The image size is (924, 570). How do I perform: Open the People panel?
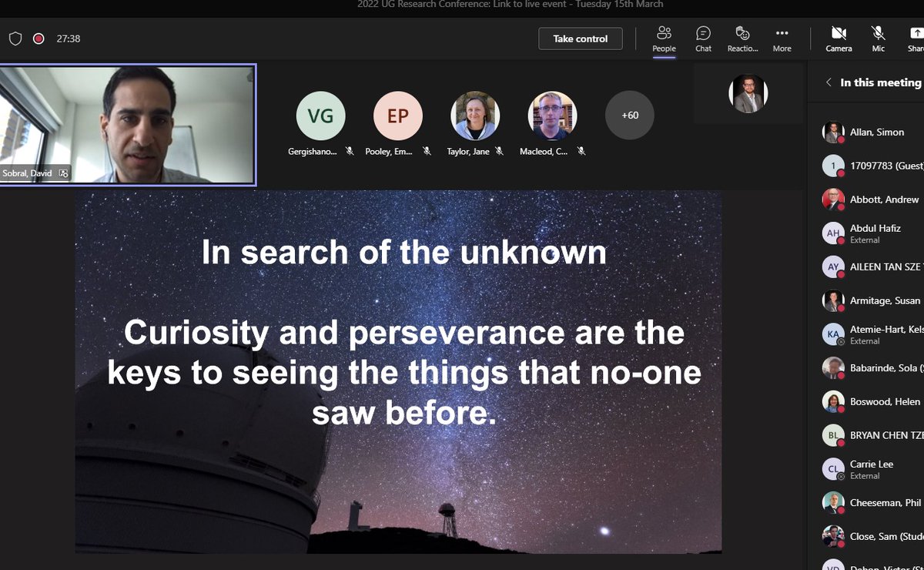click(664, 39)
